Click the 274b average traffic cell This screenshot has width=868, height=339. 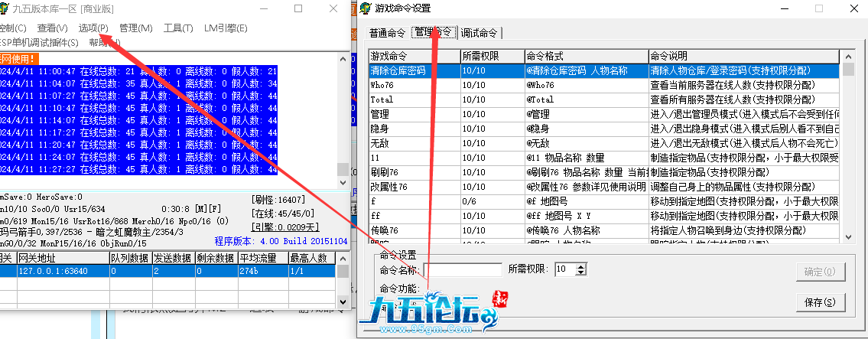(263, 271)
